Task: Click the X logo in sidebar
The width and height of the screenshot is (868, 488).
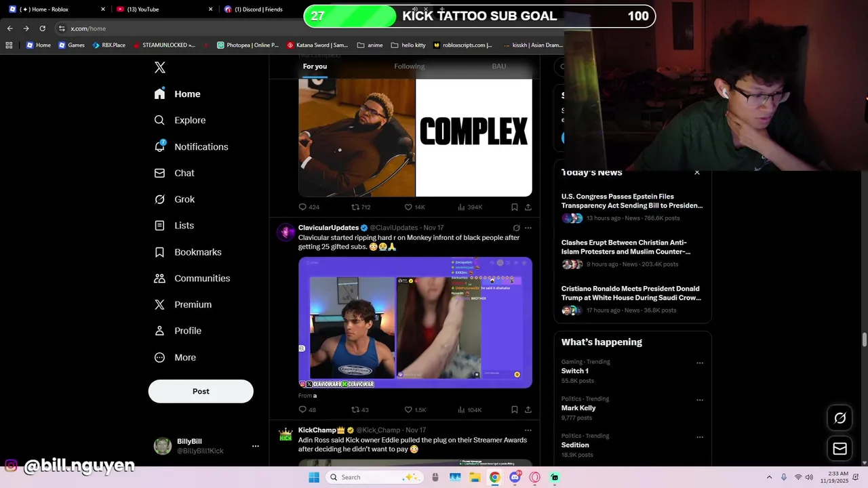Action: [160, 67]
